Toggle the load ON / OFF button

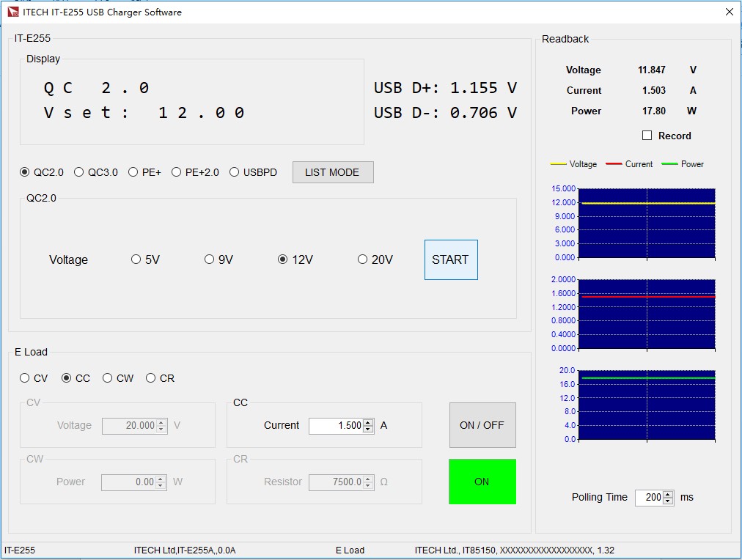[x=482, y=425]
